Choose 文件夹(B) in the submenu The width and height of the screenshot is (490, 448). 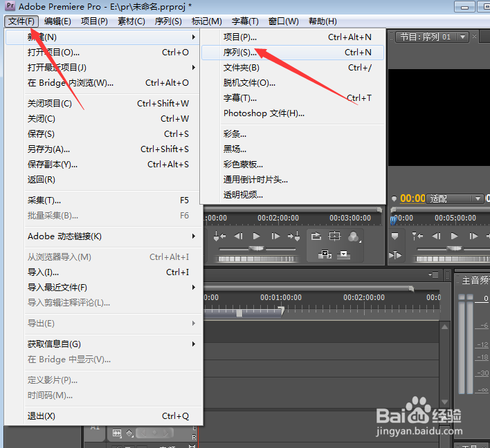(293, 68)
